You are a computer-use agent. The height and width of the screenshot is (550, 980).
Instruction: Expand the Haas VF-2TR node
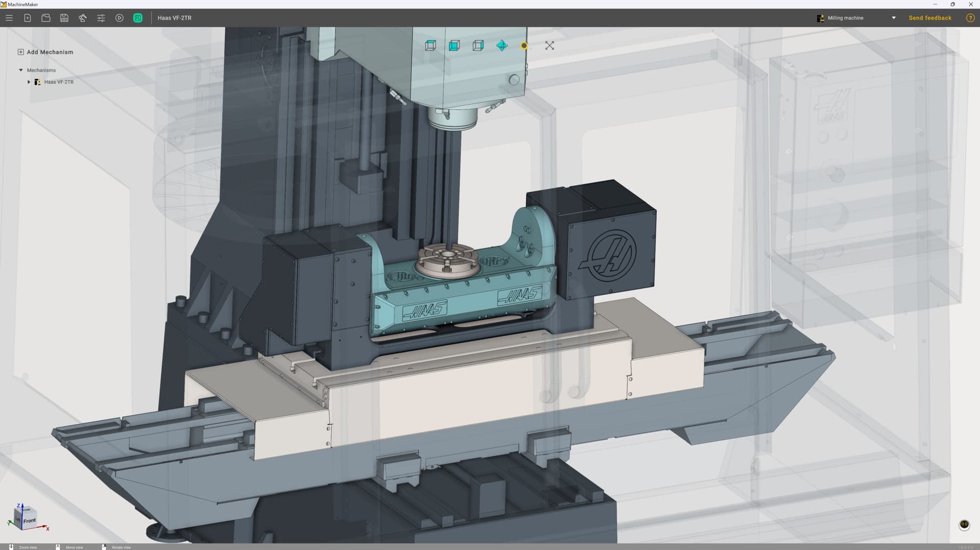click(x=29, y=82)
